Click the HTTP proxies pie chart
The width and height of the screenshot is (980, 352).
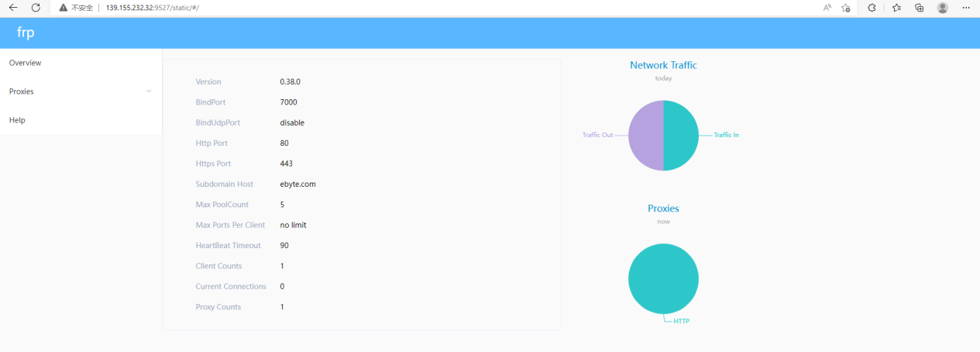tap(663, 278)
